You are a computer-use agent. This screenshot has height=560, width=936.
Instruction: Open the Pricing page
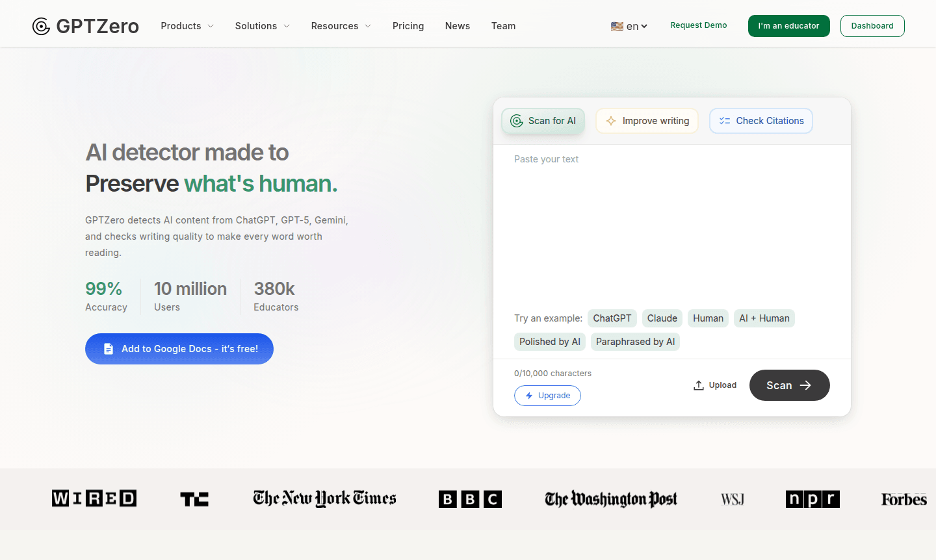408,26
